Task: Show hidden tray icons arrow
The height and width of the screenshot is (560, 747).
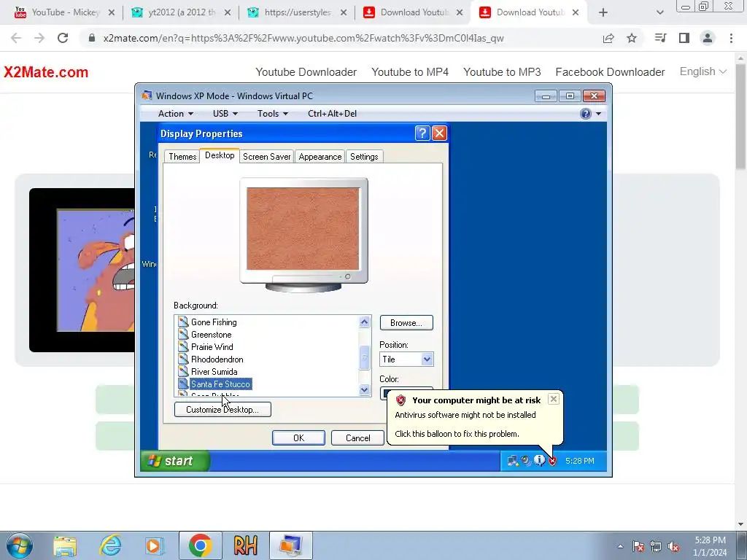Action: click(620, 547)
